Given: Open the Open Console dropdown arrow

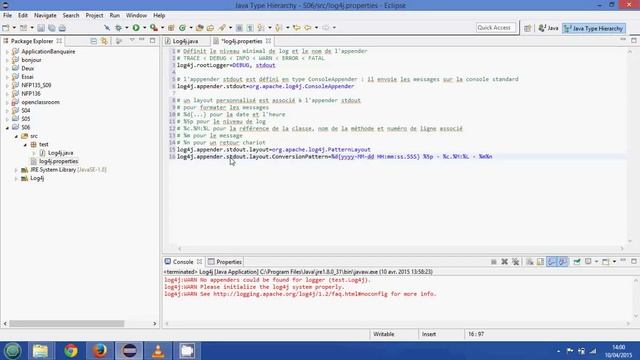Looking at the screenshot, I should coord(614,262).
